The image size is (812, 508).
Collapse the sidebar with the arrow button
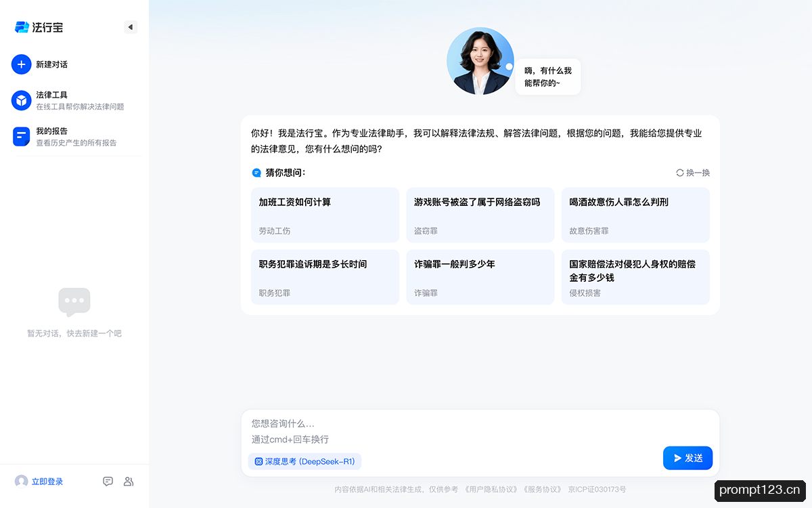131,27
